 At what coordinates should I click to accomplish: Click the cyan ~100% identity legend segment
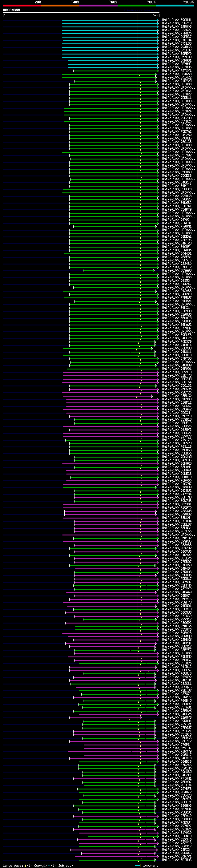(x=175, y=6)
